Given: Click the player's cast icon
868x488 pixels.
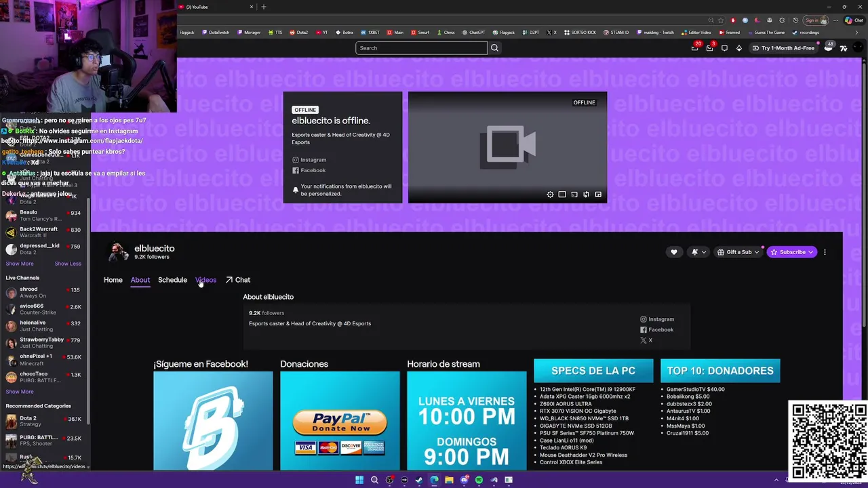Looking at the screenshot, I should pyautogui.click(x=574, y=195).
